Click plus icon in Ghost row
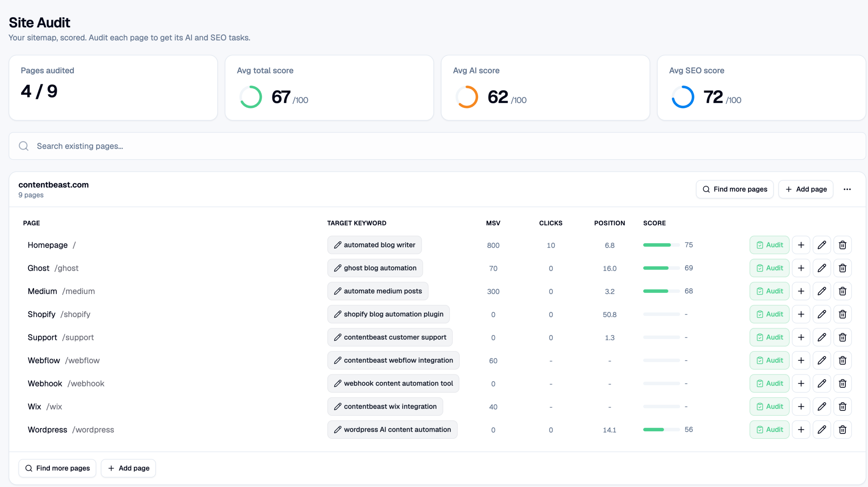This screenshot has width=868, height=487. coord(801,268)
